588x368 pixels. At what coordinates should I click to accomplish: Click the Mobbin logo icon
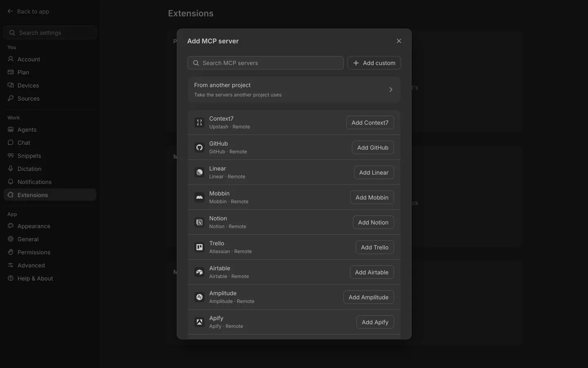pos(199,197)
